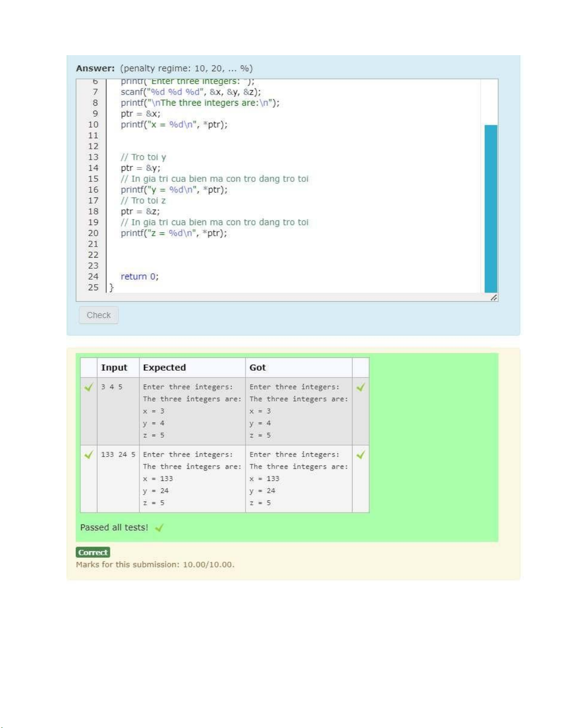Viewport: 563px width, 728px height.
Task: Click the Marks for this submission text
Action: pos(155,564)
